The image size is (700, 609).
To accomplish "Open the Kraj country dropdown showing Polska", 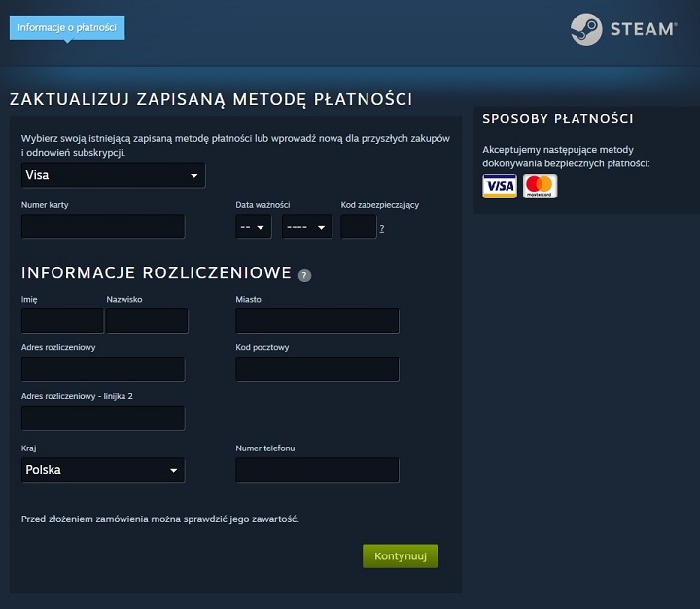I will click(x=103, y=470).
